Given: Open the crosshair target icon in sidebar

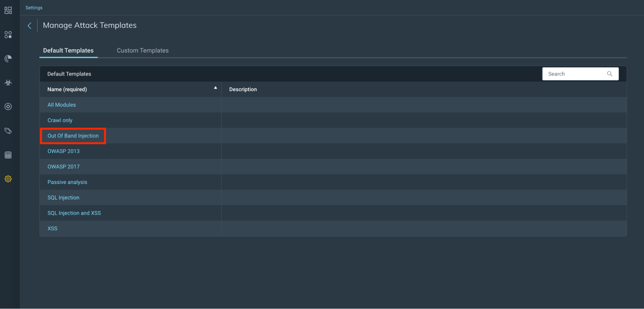Looking at the screenshot, I should (x=8, y=107).
